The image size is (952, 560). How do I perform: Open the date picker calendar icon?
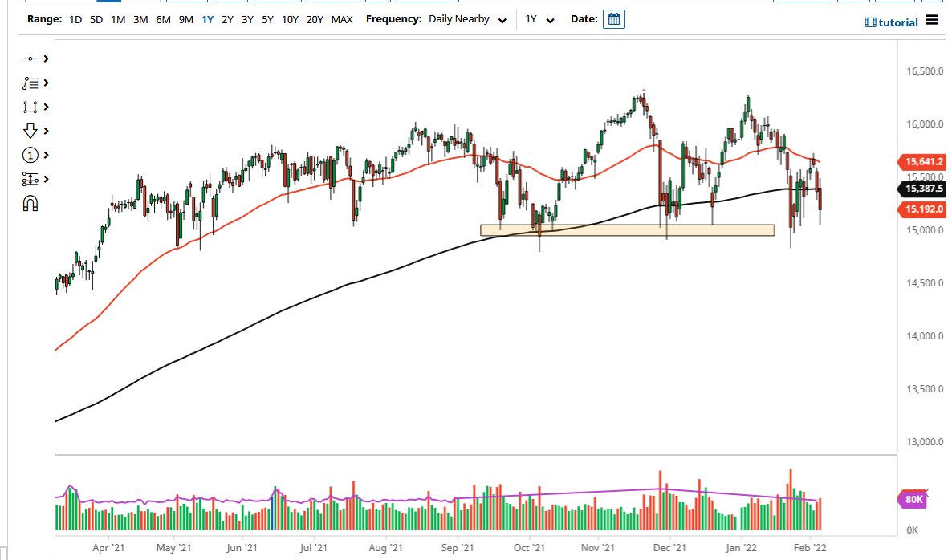[x=613, y=18]
